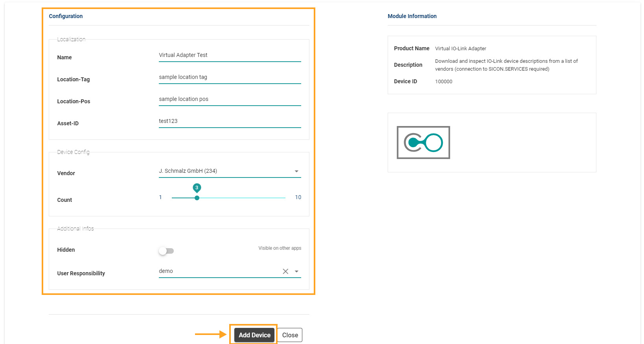Focus the Location-Pos input field
The height and width of the screenshot is (344, 644).
(230, 99)
